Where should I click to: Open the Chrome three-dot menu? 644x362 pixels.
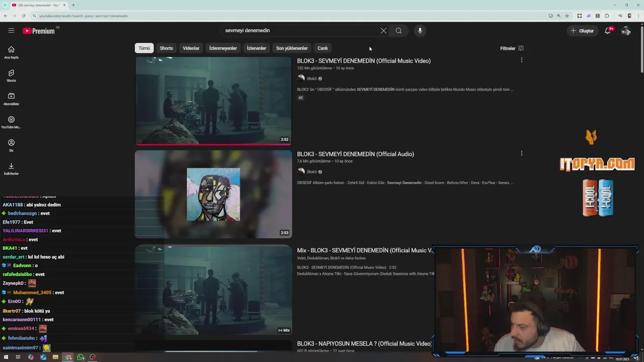[x=638, y=16]
